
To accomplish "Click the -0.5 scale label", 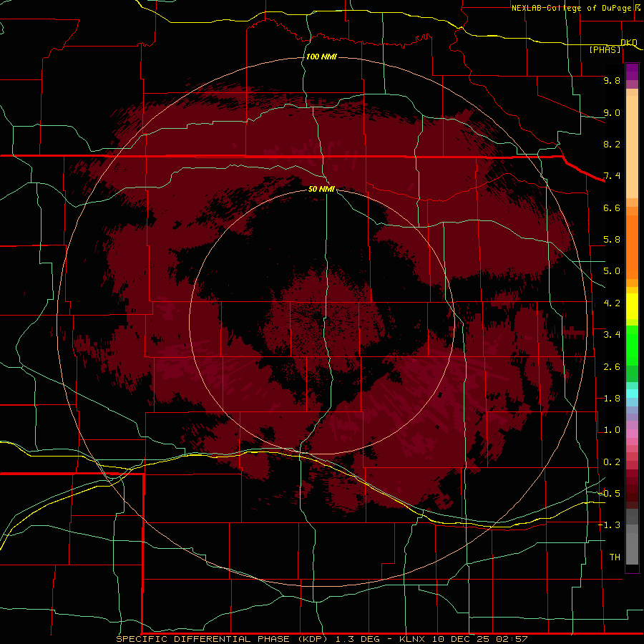I will pos(609,493).
